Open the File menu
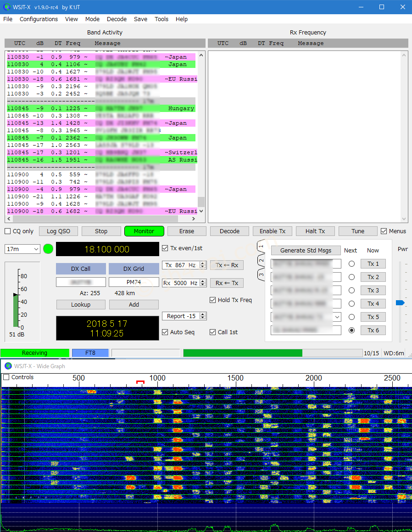412x532 pixels. click(x=8, y=19)
